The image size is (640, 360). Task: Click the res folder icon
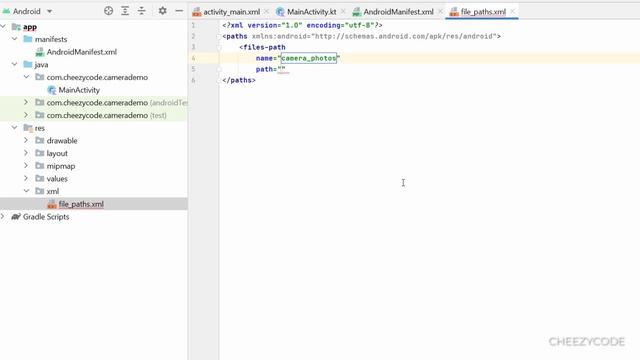coord(28,128)
